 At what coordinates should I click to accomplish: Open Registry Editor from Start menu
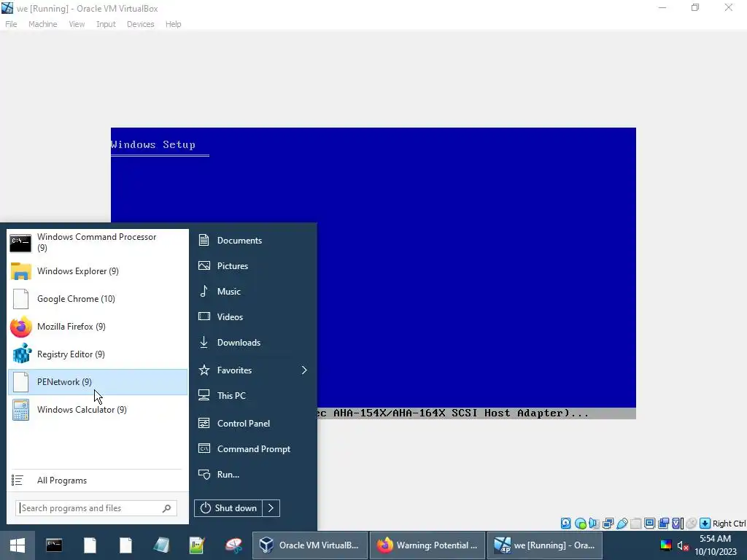point(98,354)
